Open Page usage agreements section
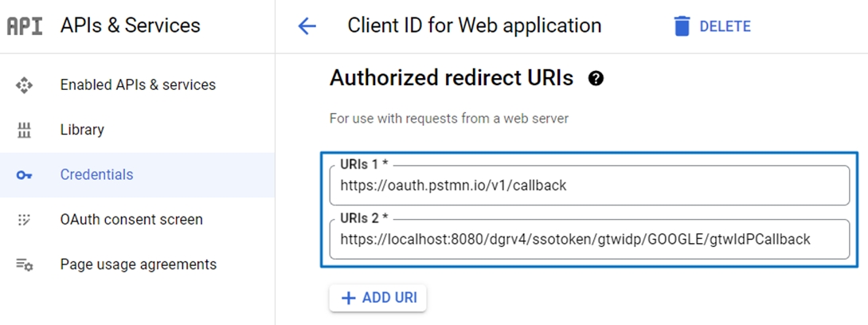Screen dimensions: 868x325 coord(138,264)
